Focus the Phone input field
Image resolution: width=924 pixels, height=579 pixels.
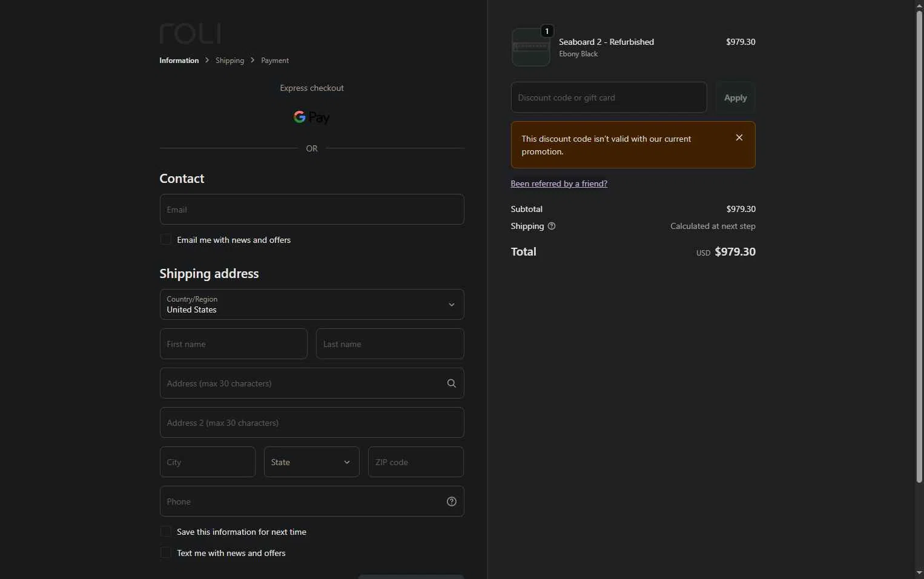[x=312, y=501]
